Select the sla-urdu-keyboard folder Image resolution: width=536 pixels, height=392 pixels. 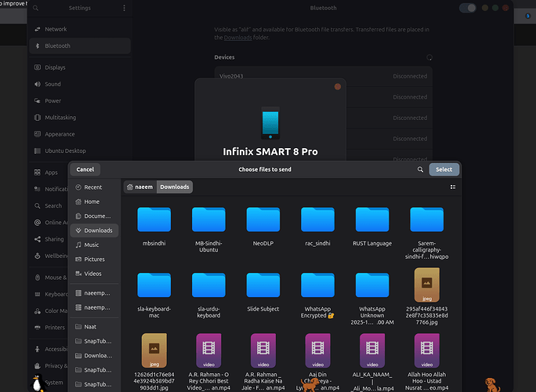pyautogui.click(x=208, y=295)
